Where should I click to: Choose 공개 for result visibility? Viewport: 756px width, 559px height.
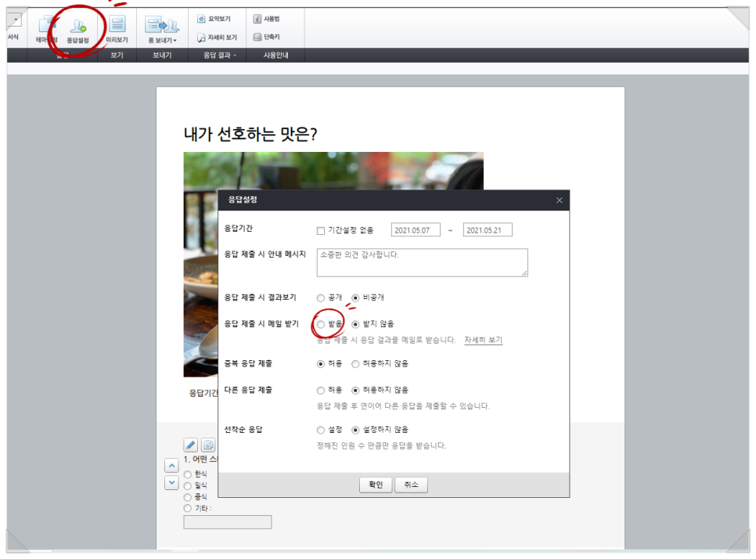[321, 298]
